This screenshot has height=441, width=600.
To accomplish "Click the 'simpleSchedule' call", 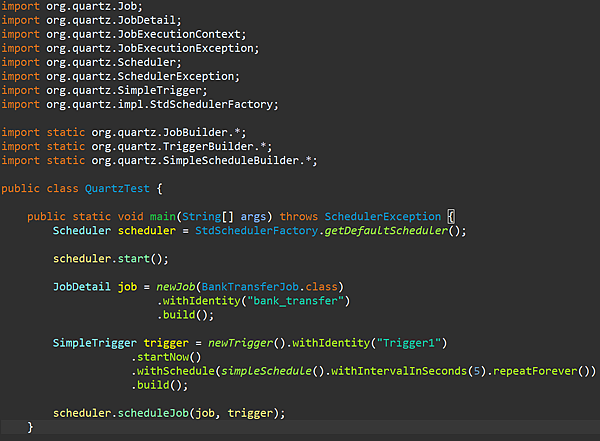I will click(266, 371).
